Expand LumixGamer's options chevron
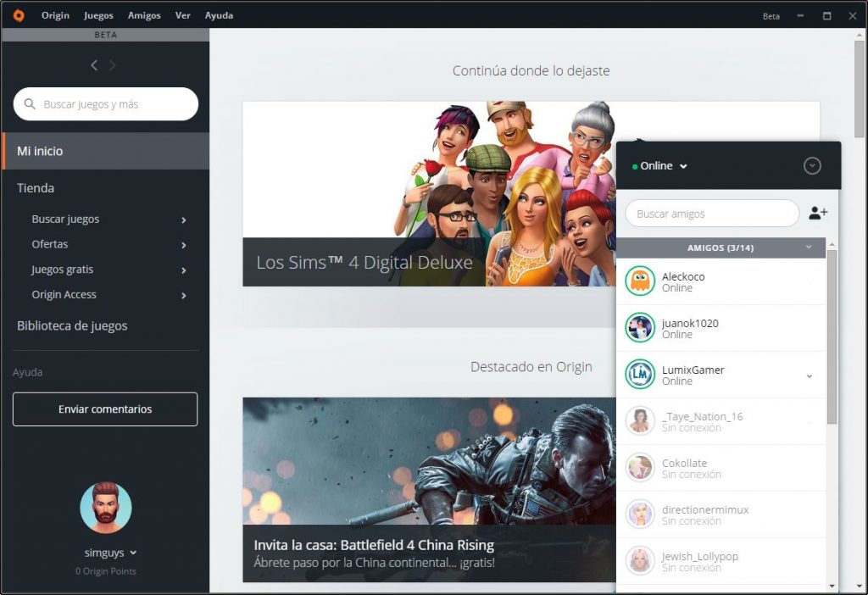Viewport: 868px width, 595px height. 810,375
